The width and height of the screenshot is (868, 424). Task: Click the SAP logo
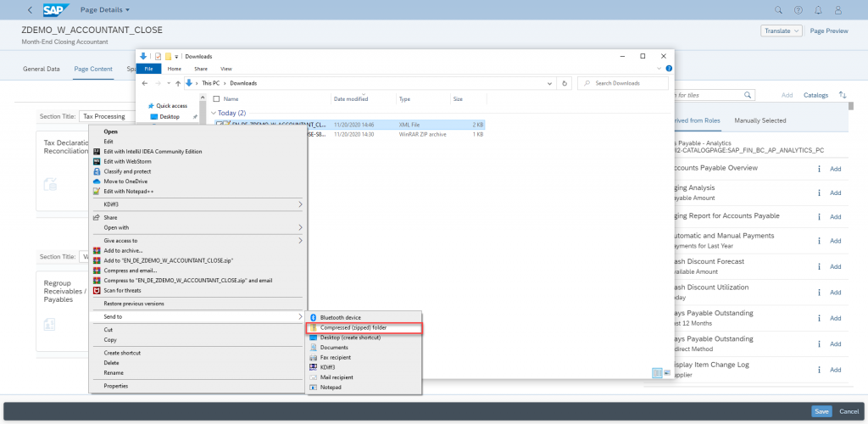57,10
